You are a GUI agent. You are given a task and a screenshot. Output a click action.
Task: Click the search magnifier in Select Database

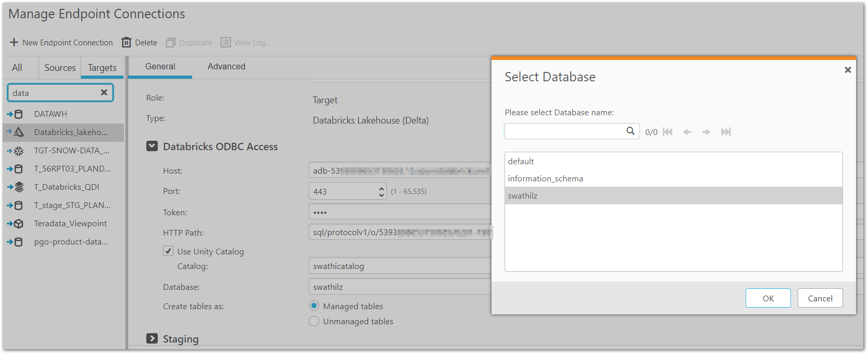tap(630, 131)
